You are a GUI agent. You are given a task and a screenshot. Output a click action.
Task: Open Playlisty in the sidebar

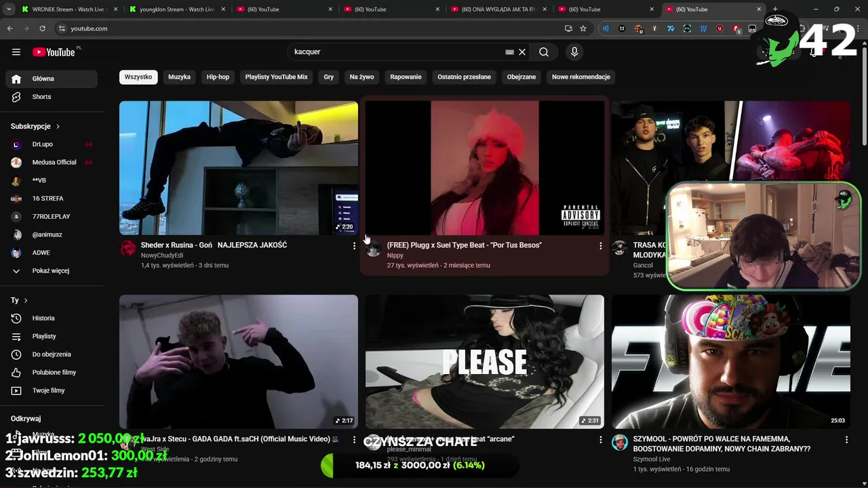coord(52,336)
